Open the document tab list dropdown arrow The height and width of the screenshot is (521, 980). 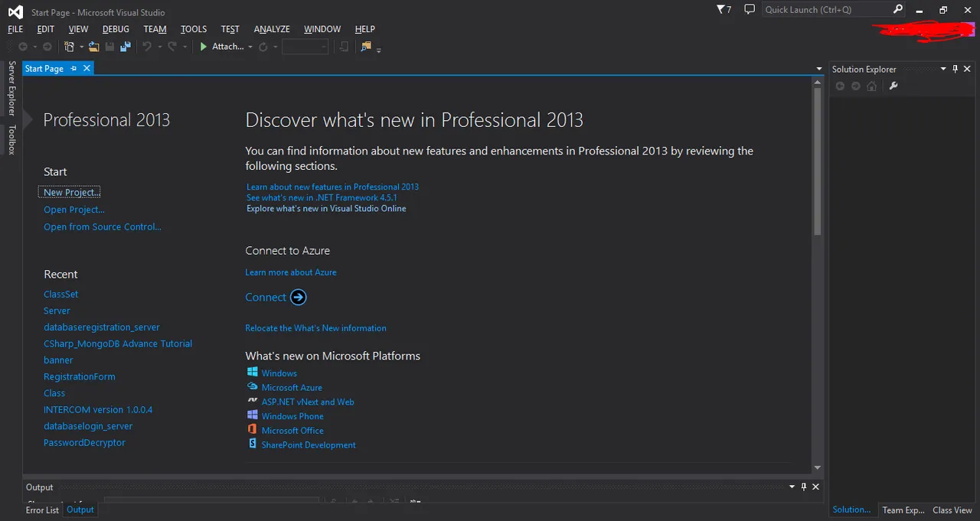[819, 69]
